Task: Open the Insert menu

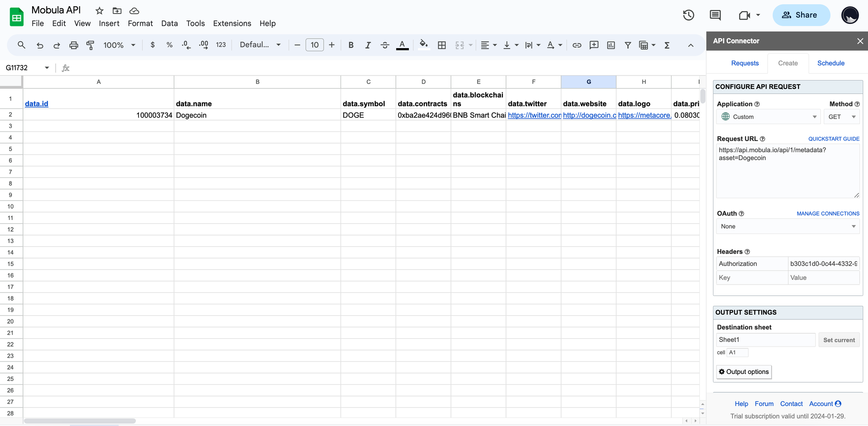Action: click(109, 23)
